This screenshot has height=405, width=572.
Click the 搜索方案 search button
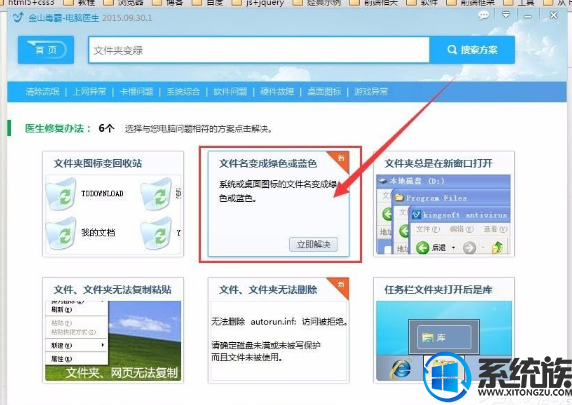pyautogui.click(x=472, y=50)
